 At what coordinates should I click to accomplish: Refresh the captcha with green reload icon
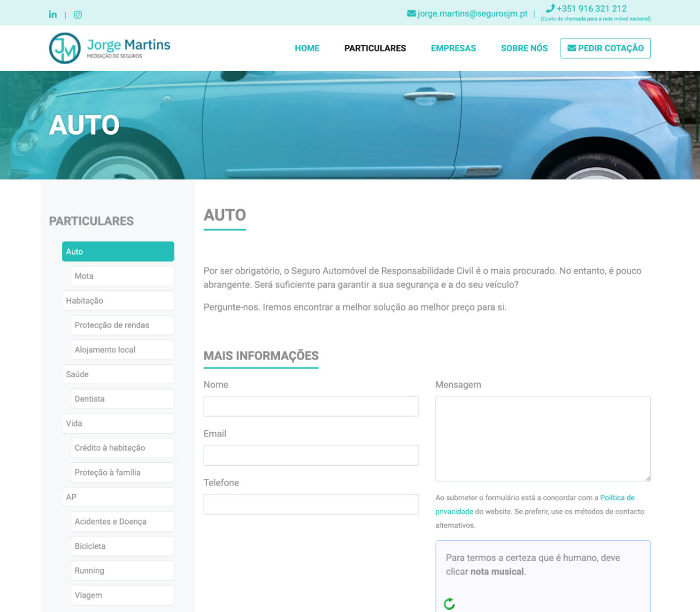(x=449, y=604)
